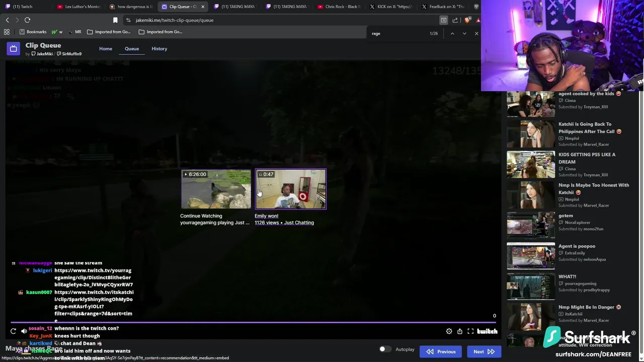Image resolution: width=644 pixels, height=362 pixels.
Task: Open the Bookmarks folder in bookmarks bar
Action: [x=33, y=32]
